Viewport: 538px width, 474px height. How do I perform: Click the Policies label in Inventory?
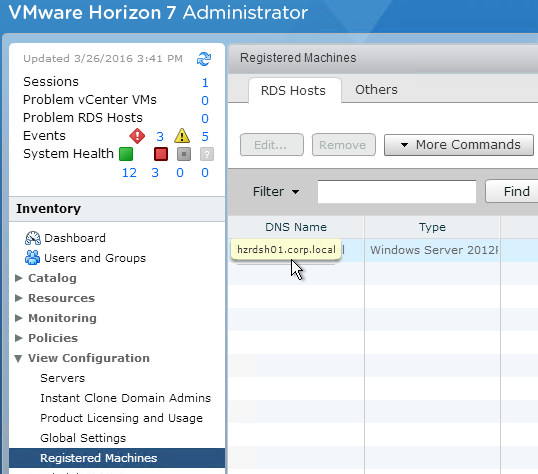(53, 338)
